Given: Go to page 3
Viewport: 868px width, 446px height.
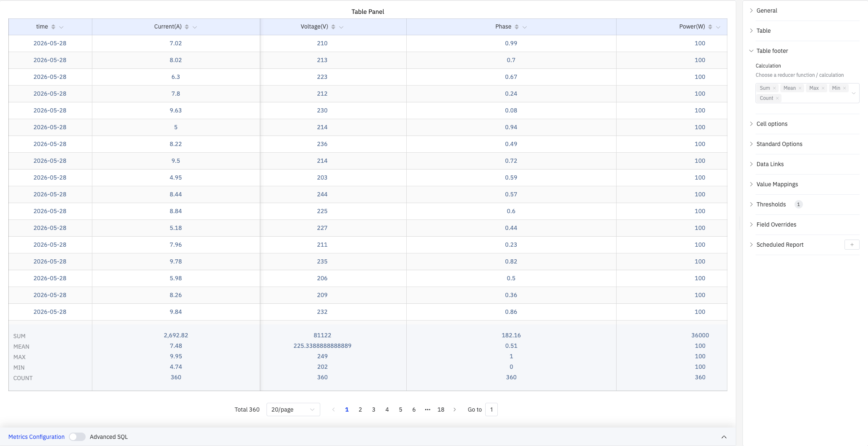Looking at the screenshot, I should (x=374, y=409).
